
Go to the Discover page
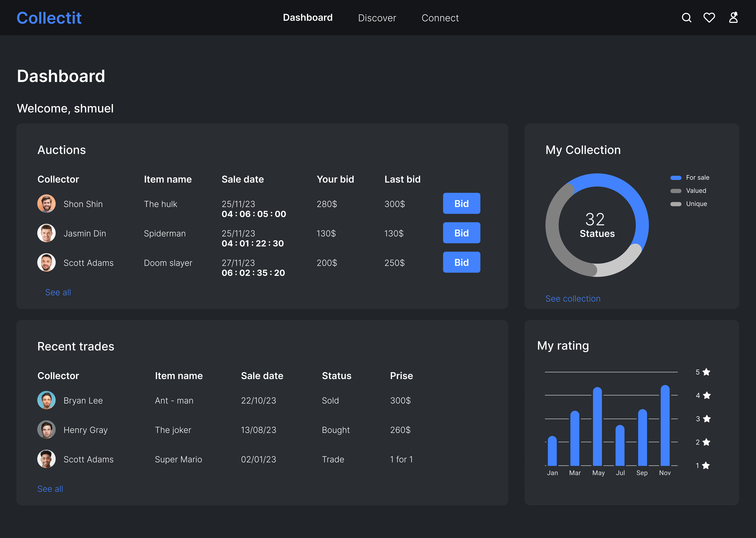377,18
